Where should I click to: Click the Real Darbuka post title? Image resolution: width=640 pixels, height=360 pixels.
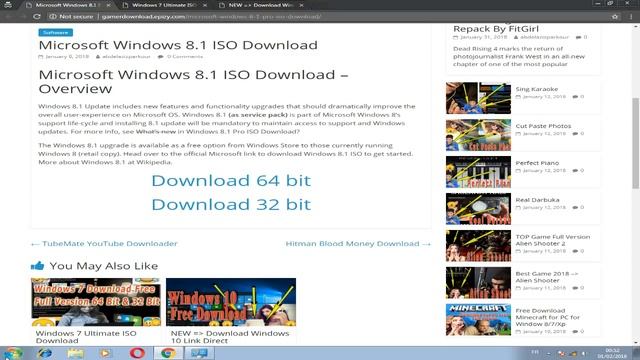click(537, 200)
